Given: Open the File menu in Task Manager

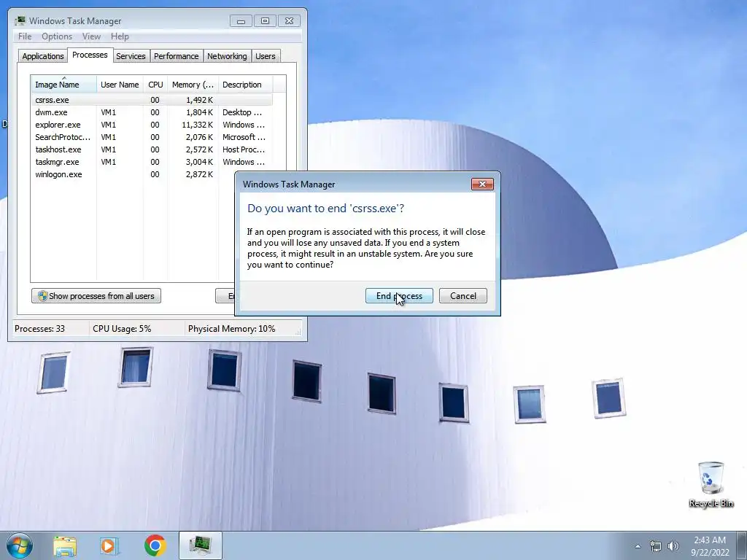Looking at the screenshot, I should pos(25,36).
